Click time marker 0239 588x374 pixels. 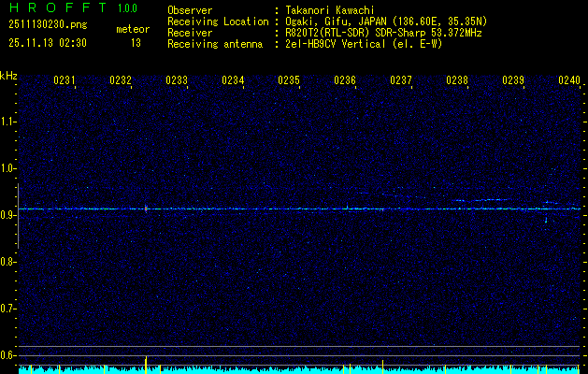pos(513,79)
